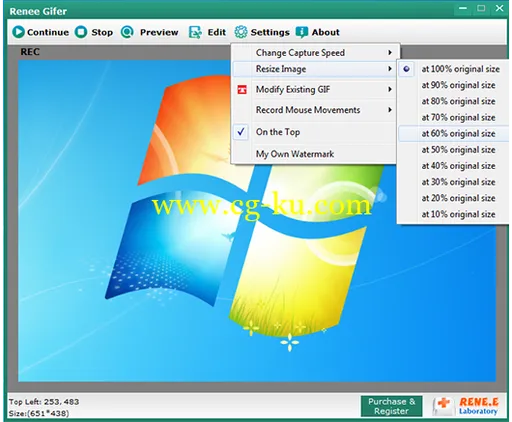
Task: Click the On the Top menu label
Action: tap(278, 132)
